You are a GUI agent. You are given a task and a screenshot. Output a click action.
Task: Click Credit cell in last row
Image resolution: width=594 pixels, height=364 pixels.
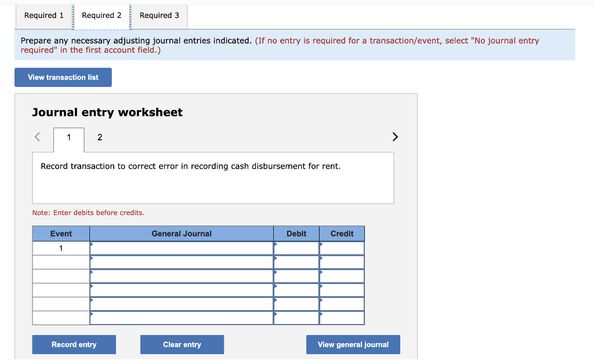coord(342,318)
